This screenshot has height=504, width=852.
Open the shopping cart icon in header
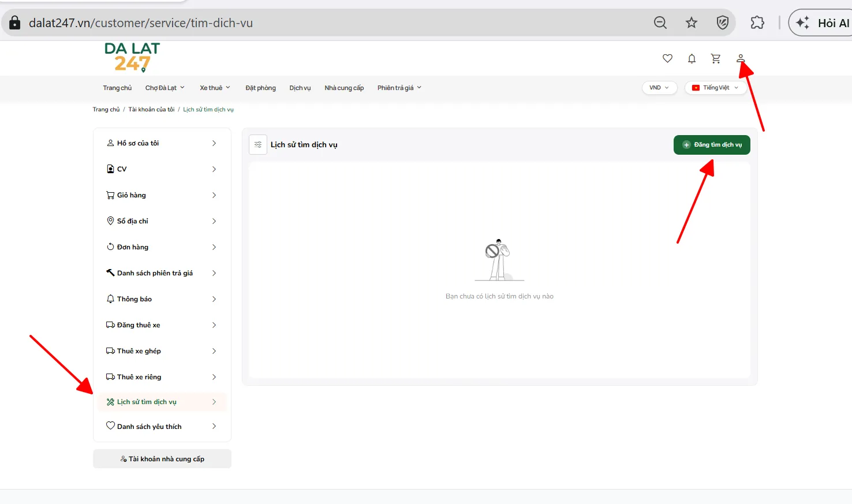pos(716,58)
